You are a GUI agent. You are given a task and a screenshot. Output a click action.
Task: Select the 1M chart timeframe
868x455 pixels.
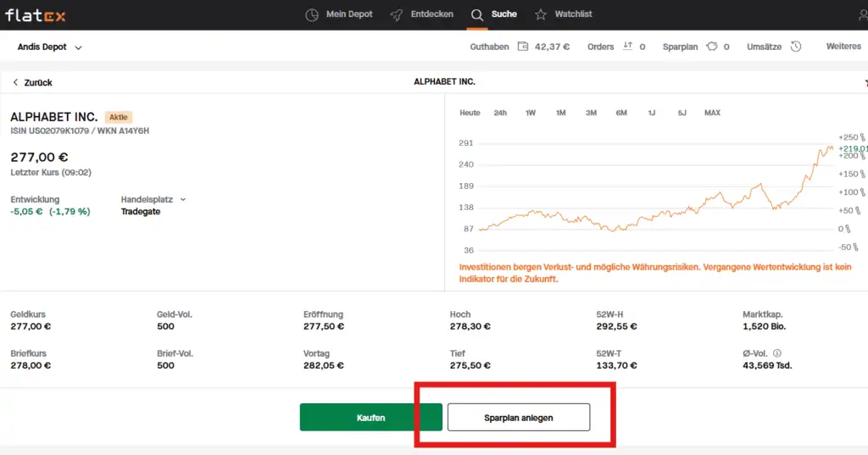click(560, 113)
